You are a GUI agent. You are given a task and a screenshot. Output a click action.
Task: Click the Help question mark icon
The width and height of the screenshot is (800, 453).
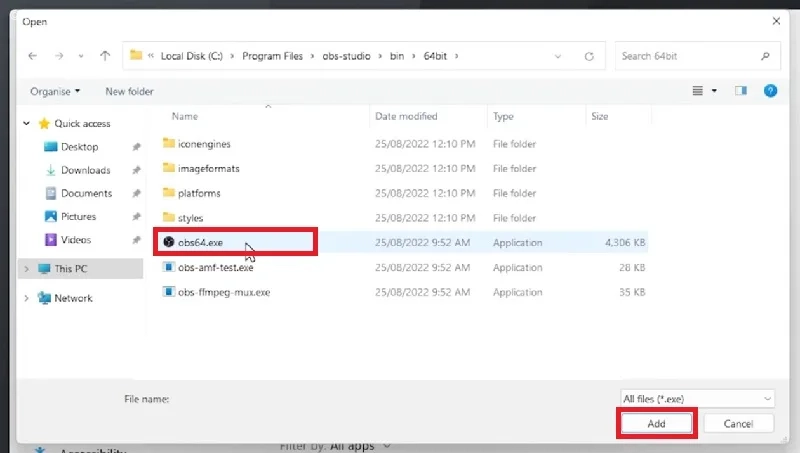(770, 91)
